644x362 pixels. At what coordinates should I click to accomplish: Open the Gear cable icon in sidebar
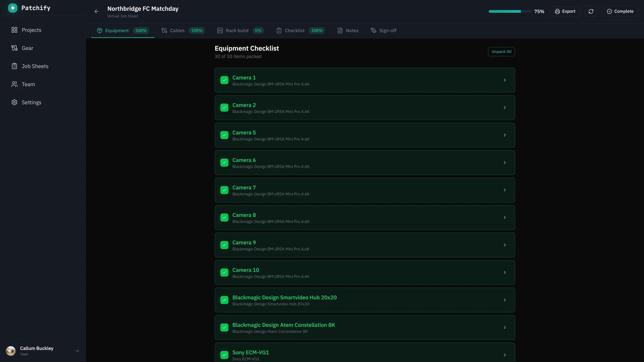pos(14,48)
